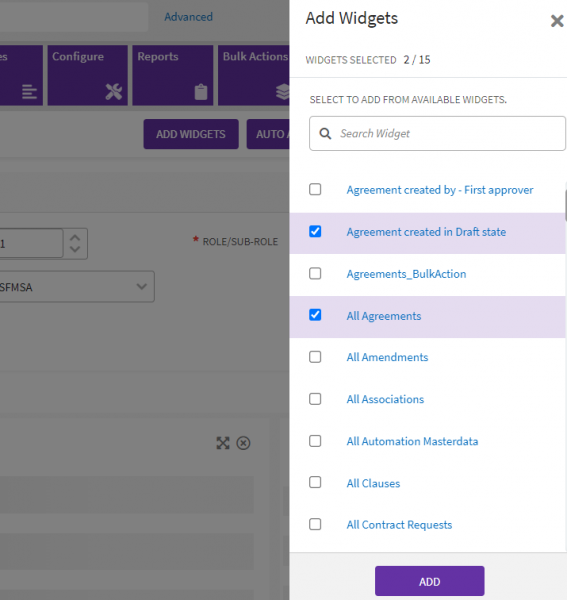Open the All Automation Masterdata link
The image size is (567, 600).
412,442
